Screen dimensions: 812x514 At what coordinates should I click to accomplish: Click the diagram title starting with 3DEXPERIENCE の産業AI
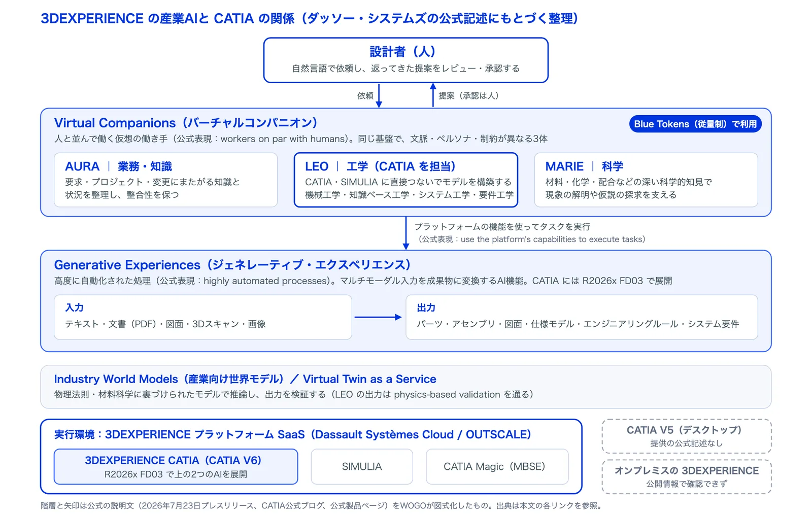[x=309, y=19]
